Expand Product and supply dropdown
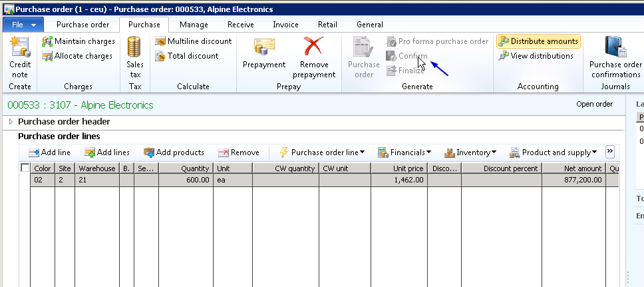Viewport: 644px width, 287px height. 553,152
